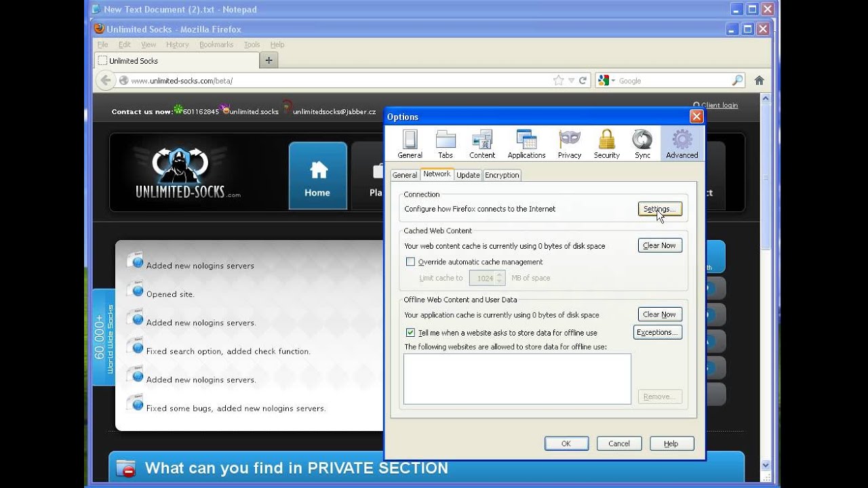868x488 pixels.
Task: Switch to the Update sub-tab
Action: pos(468,175)
